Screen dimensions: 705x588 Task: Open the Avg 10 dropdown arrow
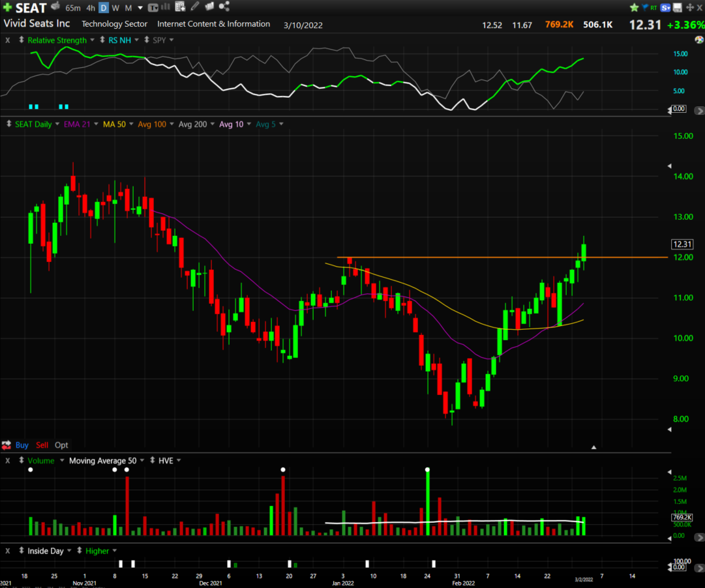(x=248, y=124)
